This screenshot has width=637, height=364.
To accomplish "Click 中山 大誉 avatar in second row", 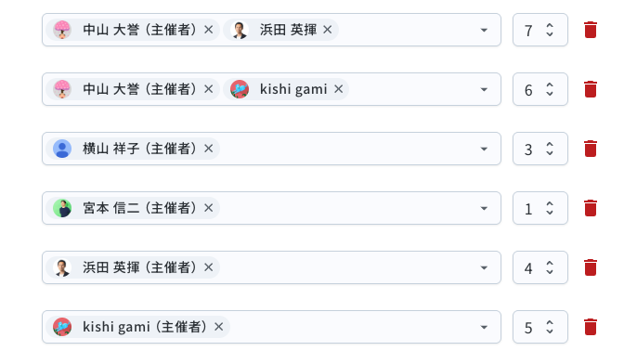I will tap(62, 89).
